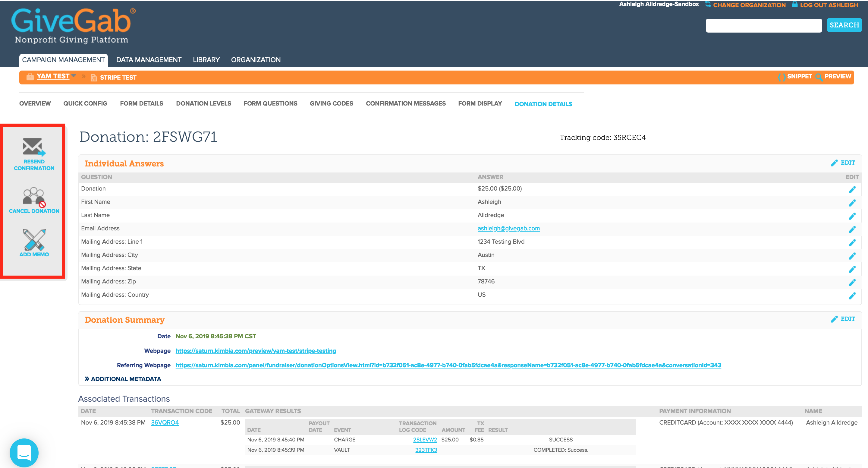
Task: Click the SUCCESS result in CHARGE row
Action: pyautogui.click(x=561, y=440)
